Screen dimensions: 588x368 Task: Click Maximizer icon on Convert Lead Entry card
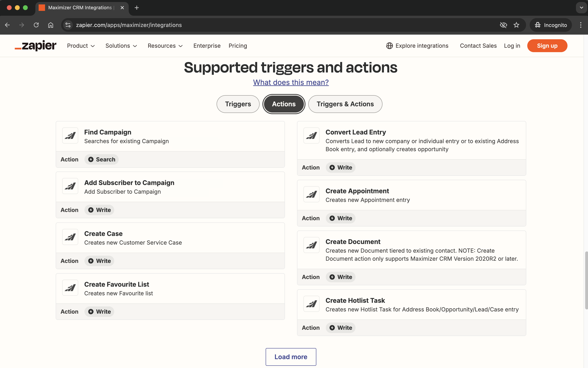311,135
